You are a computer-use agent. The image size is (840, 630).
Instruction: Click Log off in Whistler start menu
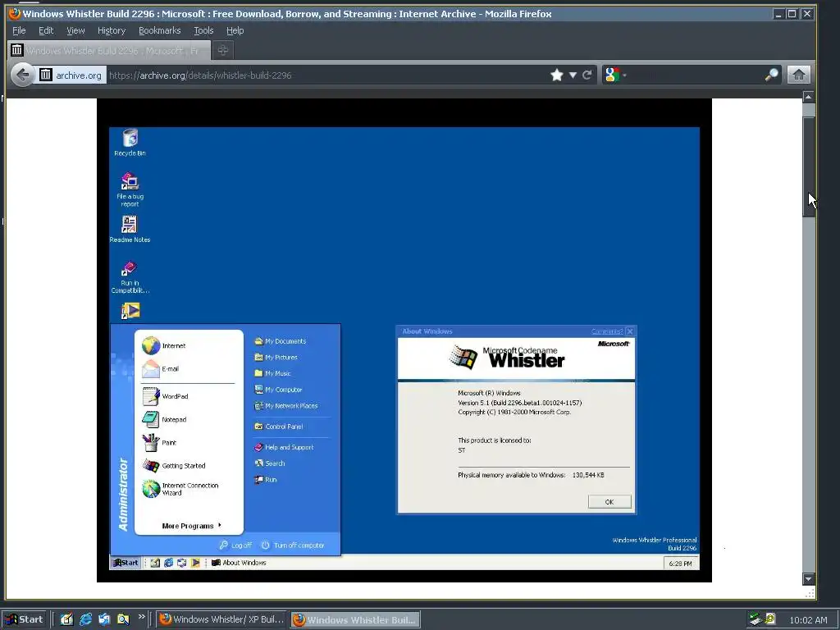[235, 545]
